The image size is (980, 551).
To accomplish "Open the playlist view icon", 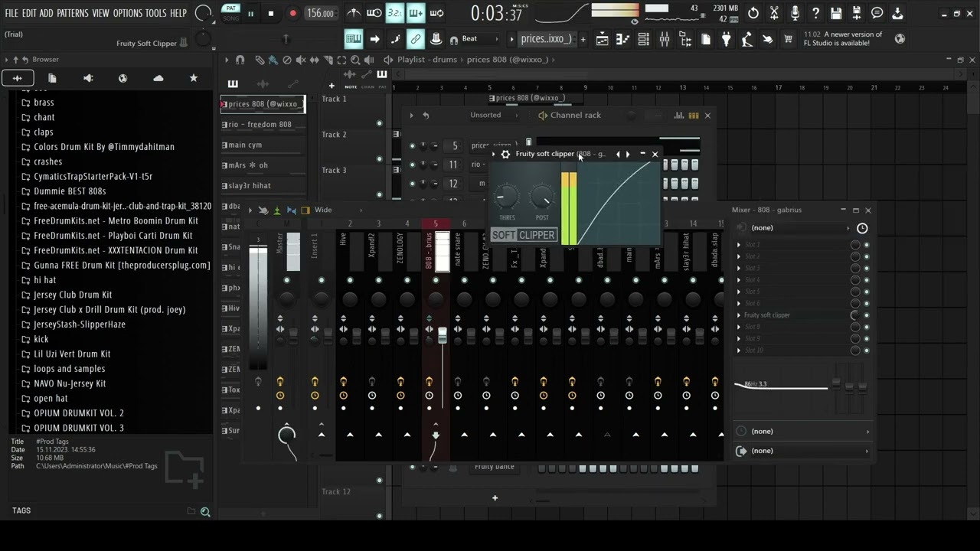I will click(x=603, y=39).
